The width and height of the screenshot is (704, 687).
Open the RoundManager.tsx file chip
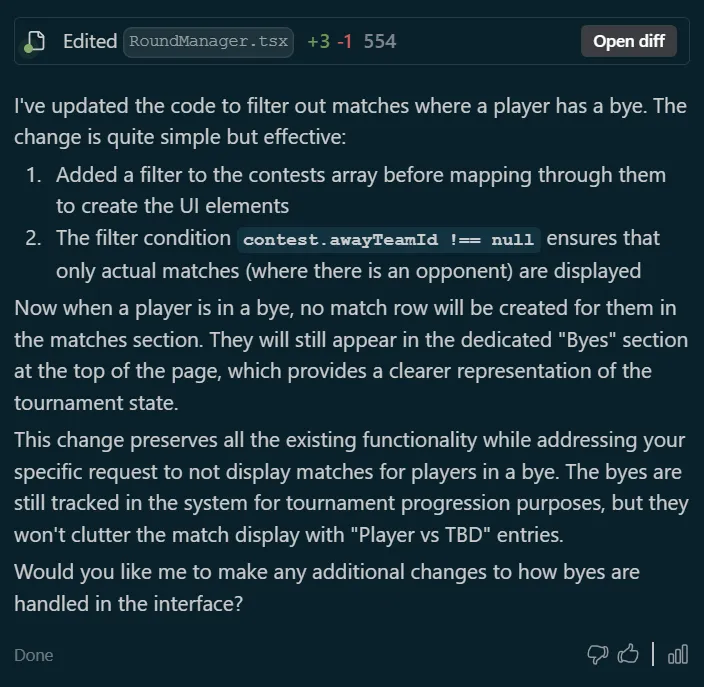[x=208, y=42]
